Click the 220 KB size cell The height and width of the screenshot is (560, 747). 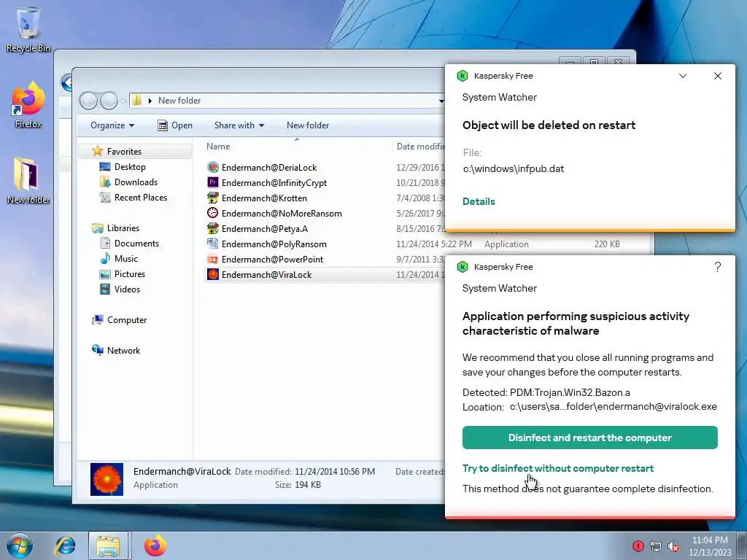coord(607,244)
